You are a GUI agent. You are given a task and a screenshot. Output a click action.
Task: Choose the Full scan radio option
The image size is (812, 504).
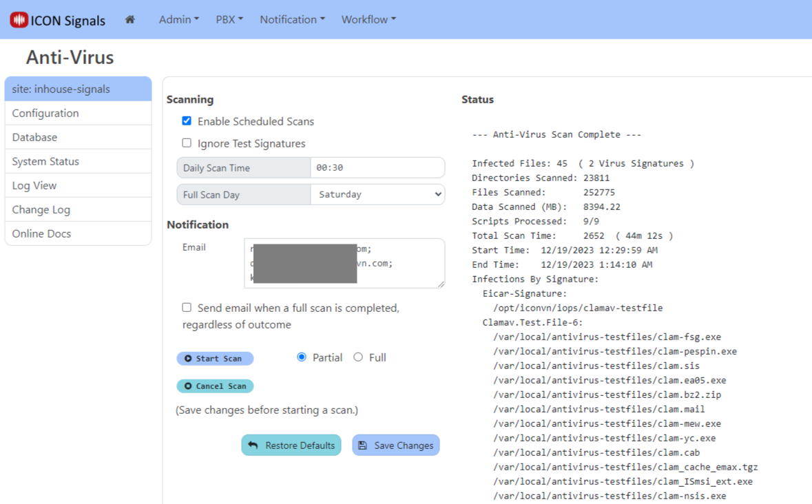click(x=358, y=357)
